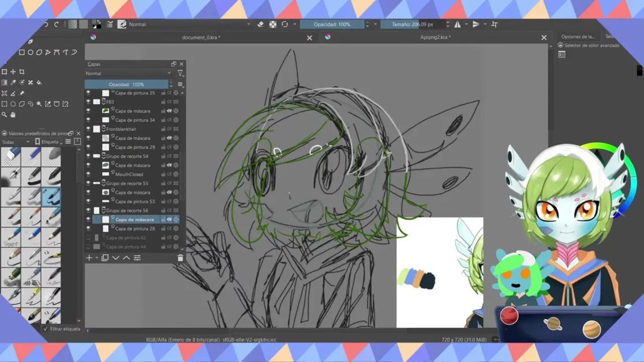Screen dimensions: 644x362
Task: Open the Opciones de la... docker tab
Action: pyautogui.click(x=578, y=37)
